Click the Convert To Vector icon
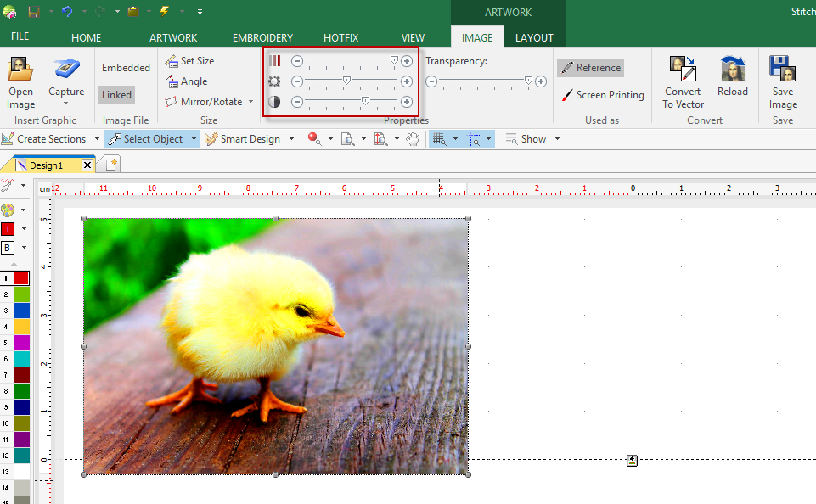 pyautogui.click(x=683, y=69)
